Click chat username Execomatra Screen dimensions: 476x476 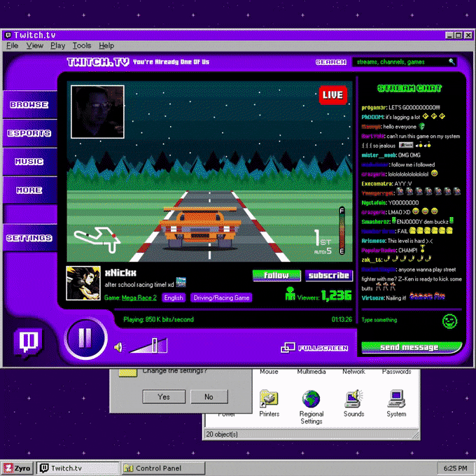coord(377,183)
